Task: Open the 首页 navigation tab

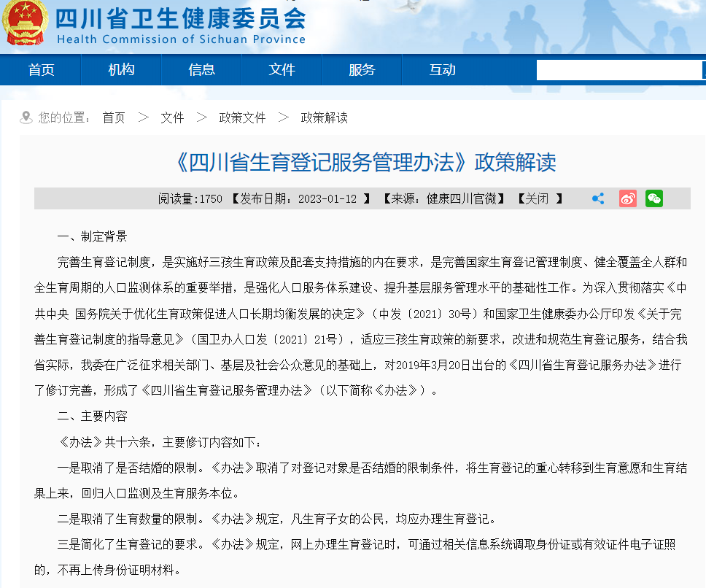Action: click(41, 70)
